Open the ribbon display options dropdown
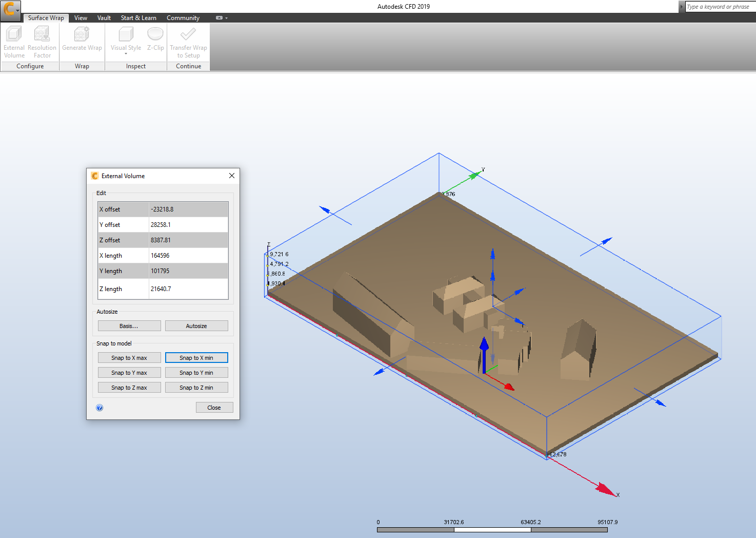This screenshot has height=538, width=756. [x=222, y=18]
